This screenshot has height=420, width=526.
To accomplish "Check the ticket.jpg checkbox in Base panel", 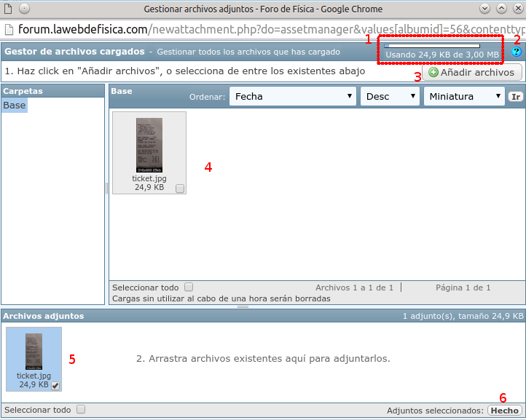I will tap(180, 189).
